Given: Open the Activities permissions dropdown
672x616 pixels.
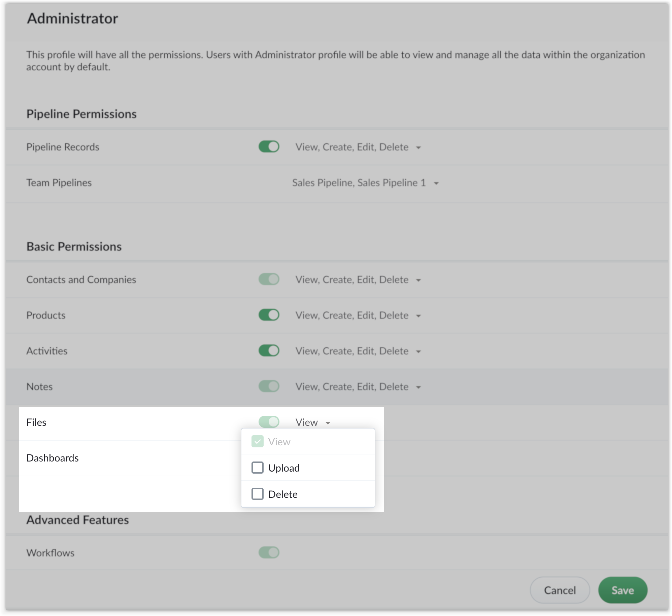Looking at the screenshot, I should pyautogui.click(x=418, y=351).
